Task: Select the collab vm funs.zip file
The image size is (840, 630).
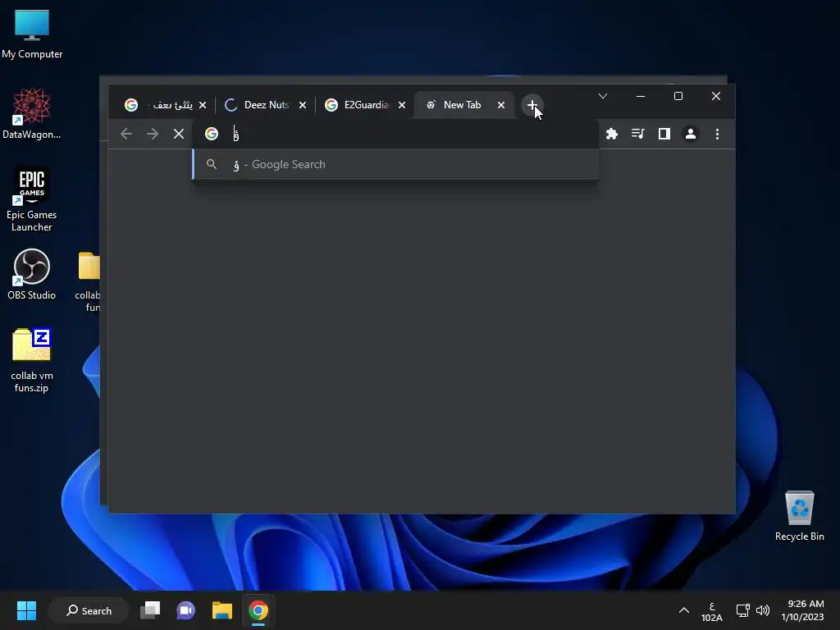Action: pyautogui.click(x=32, y=360)
